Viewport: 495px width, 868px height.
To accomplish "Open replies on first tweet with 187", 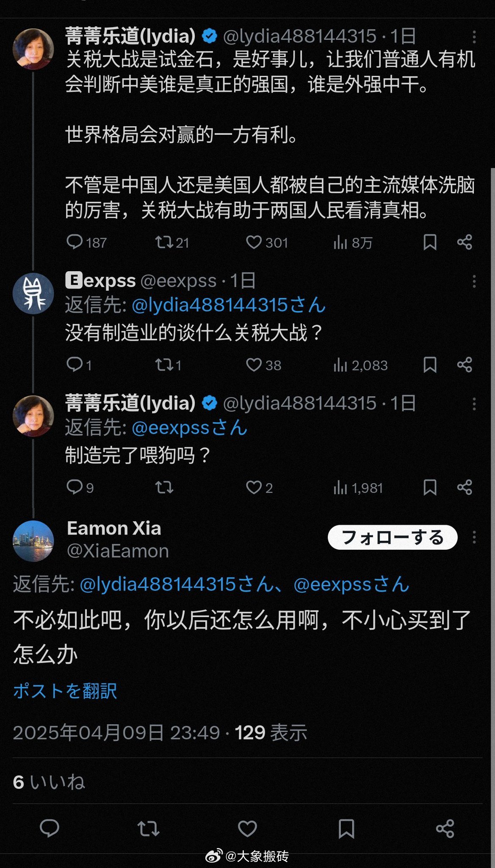I will (x=75, y=242).
